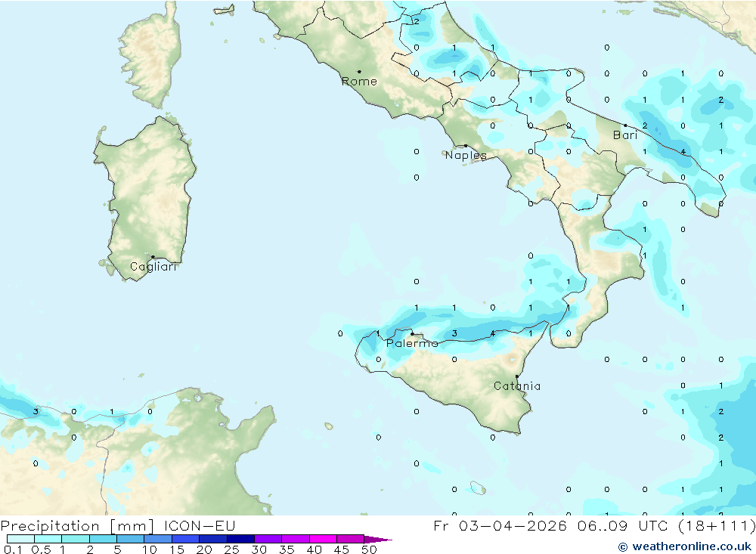Click the legend value 0.1
The image size is (756, 554).
pyautogui.click(x=13, y=549)
